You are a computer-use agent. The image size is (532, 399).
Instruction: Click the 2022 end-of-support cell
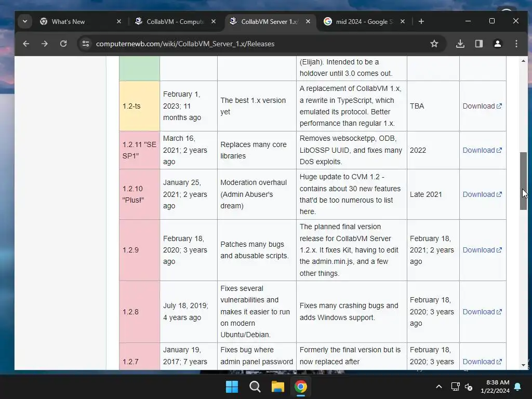pyautogui.click(x=433, y=150)
